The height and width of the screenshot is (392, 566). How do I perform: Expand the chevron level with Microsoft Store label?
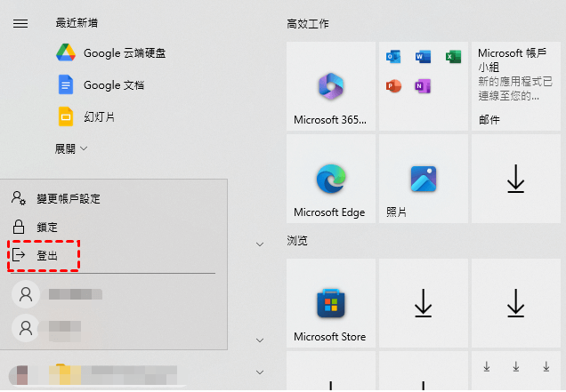click(x=260, y=340)
